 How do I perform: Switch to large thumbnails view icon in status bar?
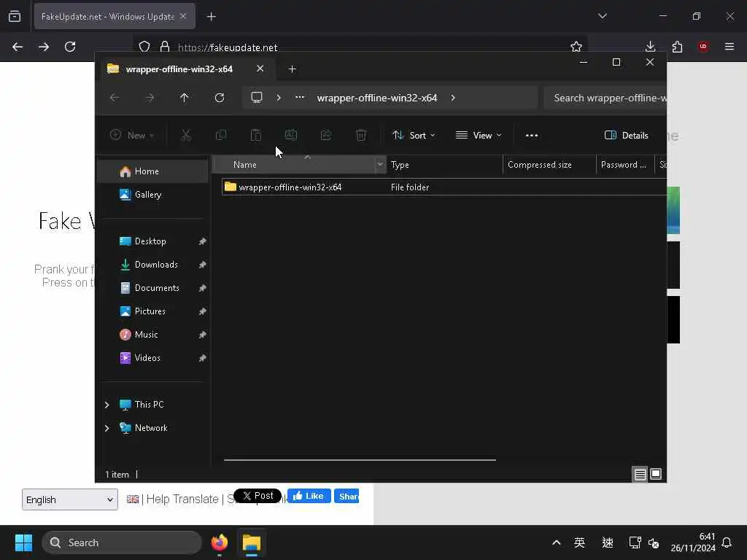(x=656, y=474)
